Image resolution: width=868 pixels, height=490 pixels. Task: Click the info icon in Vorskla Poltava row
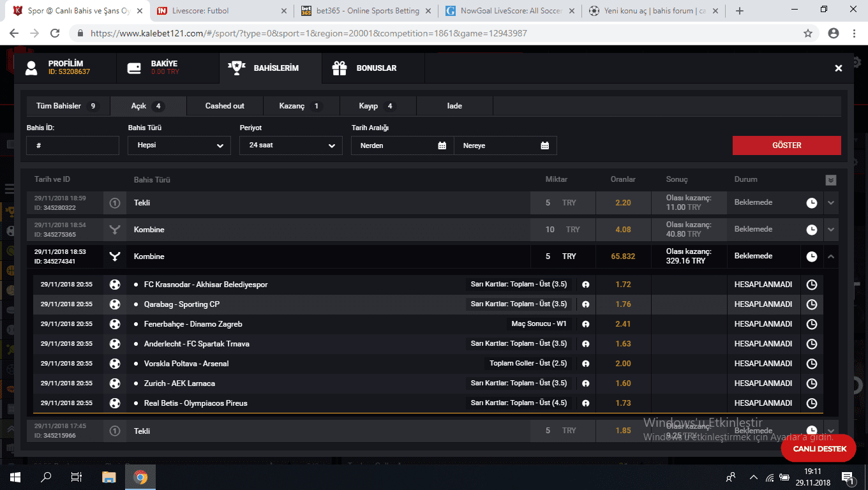pos(585,364)
